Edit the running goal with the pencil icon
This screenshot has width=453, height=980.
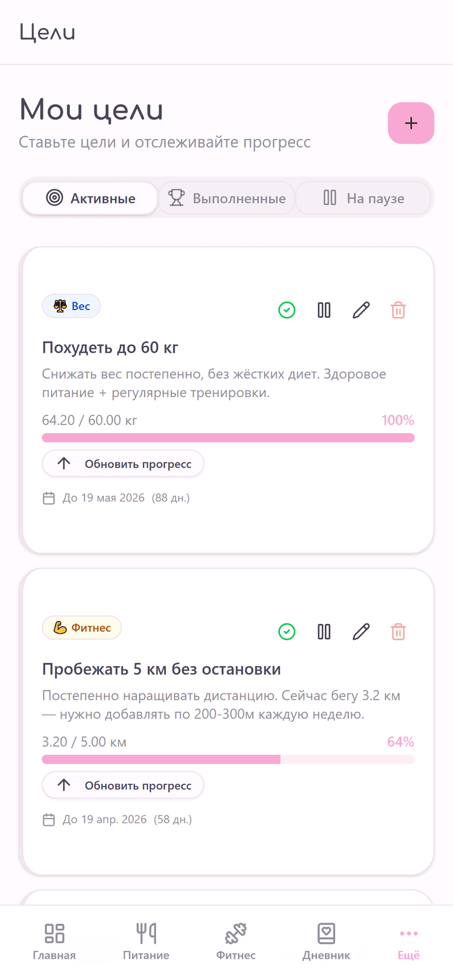pyautogui.click(x=361, y=632)
